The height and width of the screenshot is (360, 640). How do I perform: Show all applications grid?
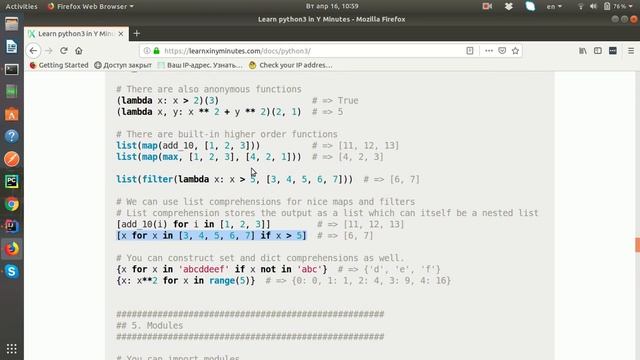tap(11, 349)
